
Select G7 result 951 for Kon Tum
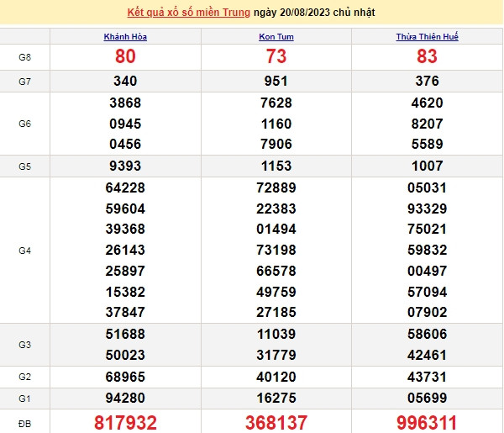(276, 82)
